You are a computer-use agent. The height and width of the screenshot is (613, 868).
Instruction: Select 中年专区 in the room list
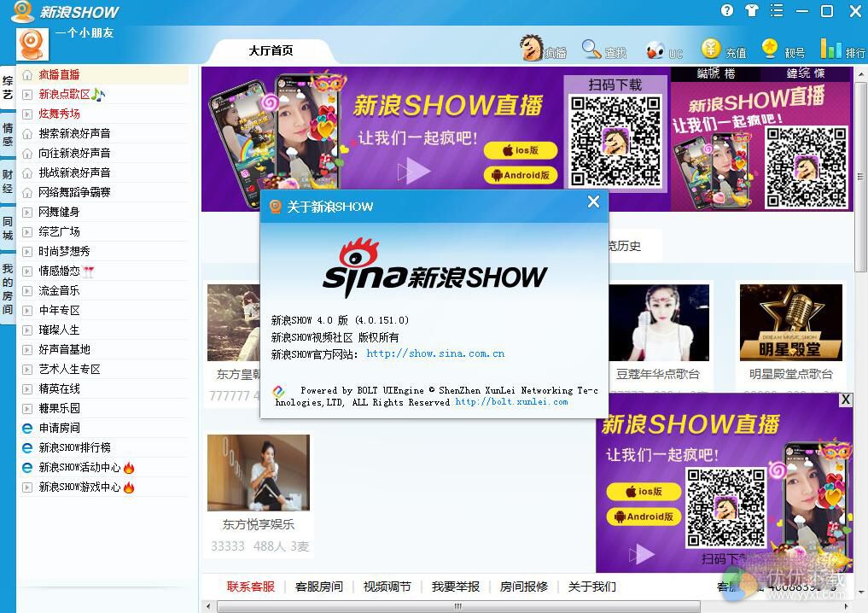[x=104, y=310]
